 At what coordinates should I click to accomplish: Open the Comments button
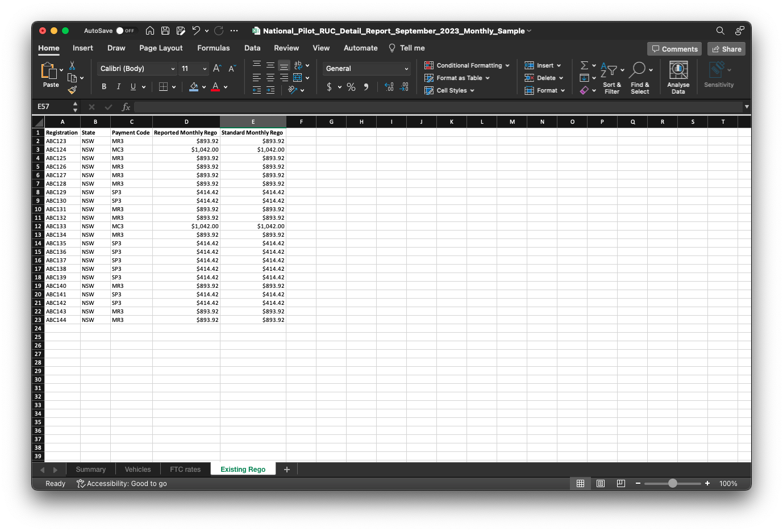point(674,49)
